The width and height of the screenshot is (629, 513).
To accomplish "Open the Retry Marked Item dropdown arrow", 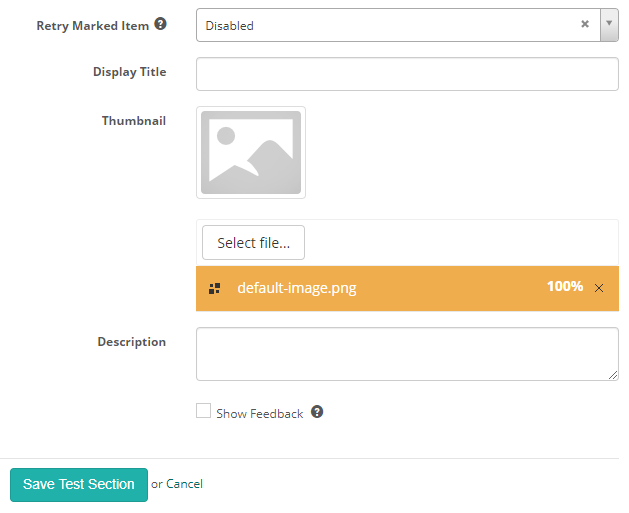I will pos(608,25).
